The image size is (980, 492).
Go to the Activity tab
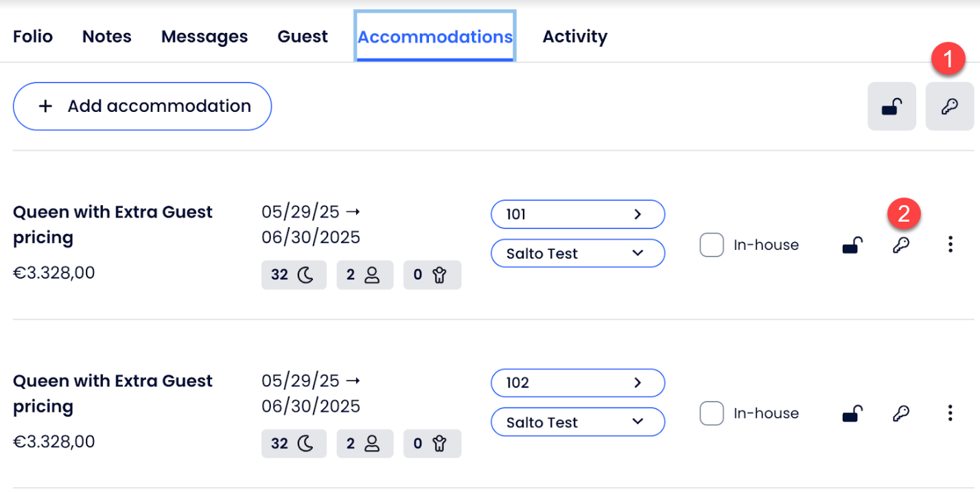574,36
